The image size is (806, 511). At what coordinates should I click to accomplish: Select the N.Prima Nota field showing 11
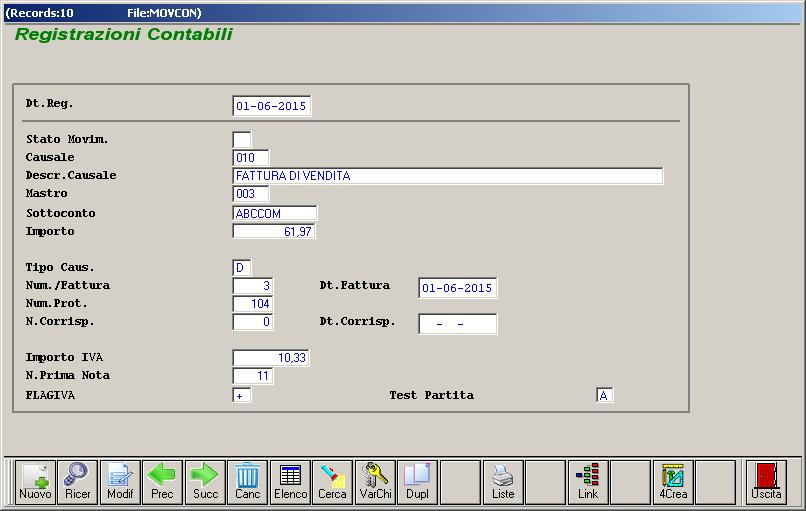(x=252, y=376)
